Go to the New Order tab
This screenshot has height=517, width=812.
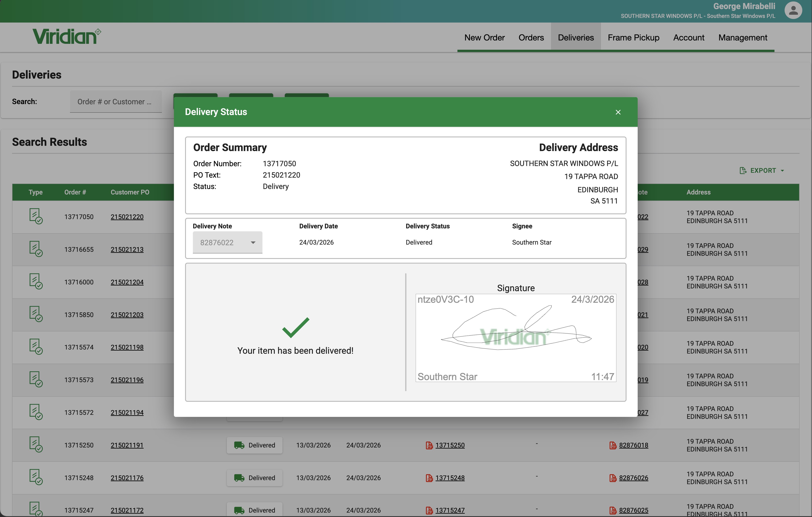484,38
